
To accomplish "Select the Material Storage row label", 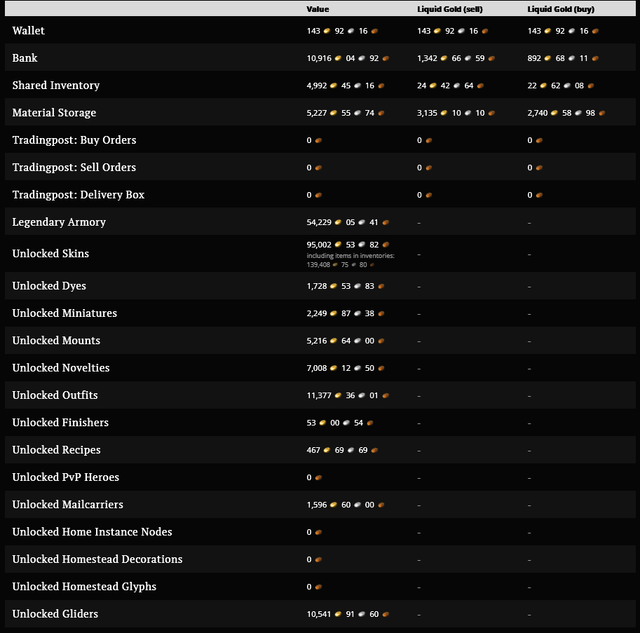I will [x=54, y=113].
